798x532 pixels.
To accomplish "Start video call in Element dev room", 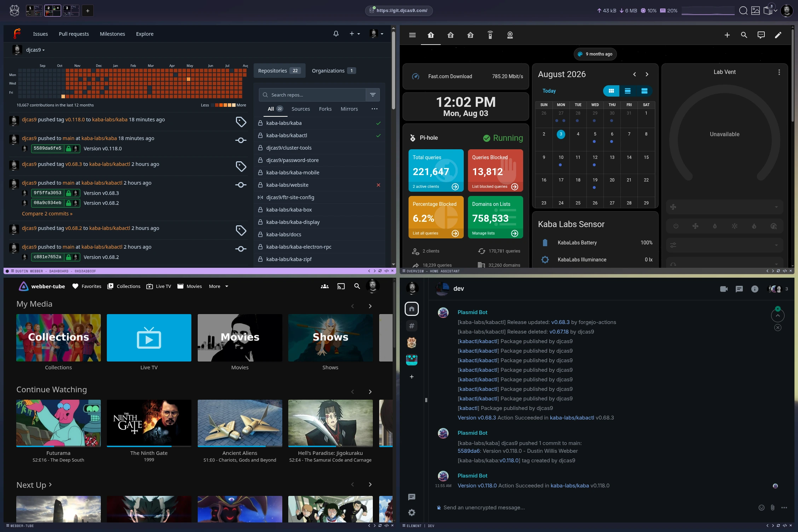I will (724, 289).
